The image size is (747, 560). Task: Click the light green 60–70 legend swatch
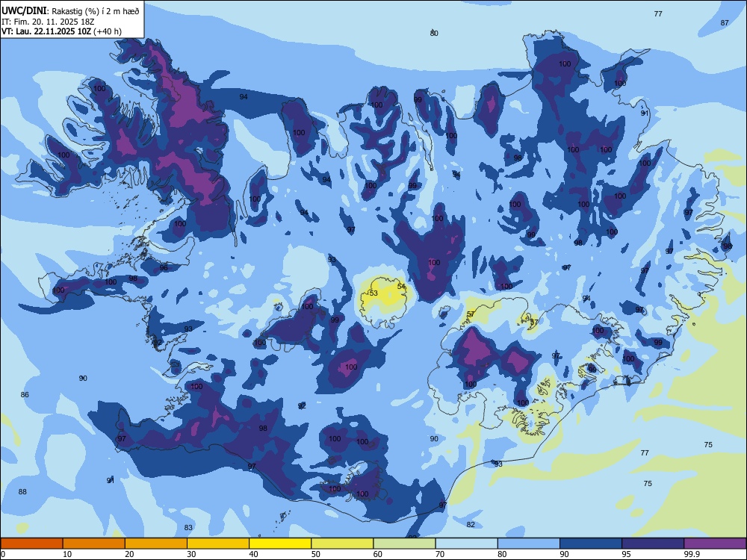pyautogui.click(x=404, y=544)
